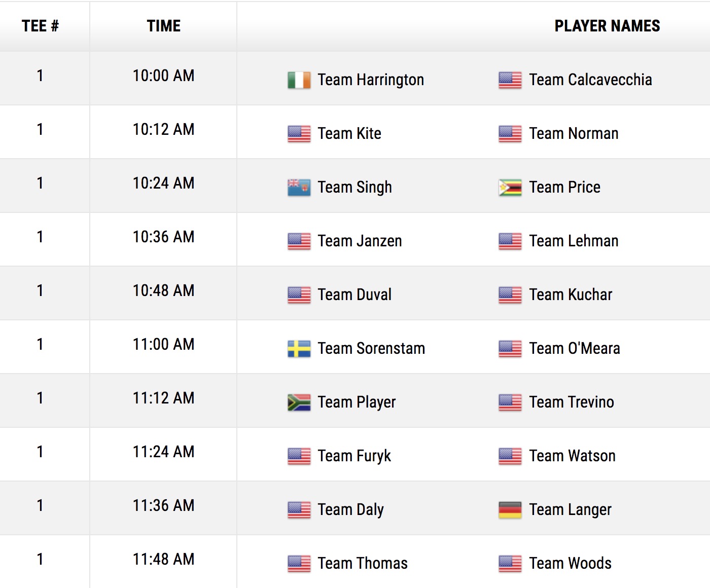This screenshot has height=588, width=710.
Task: Click the Germany flag beside Team Langer
Action: click(510, 510)
